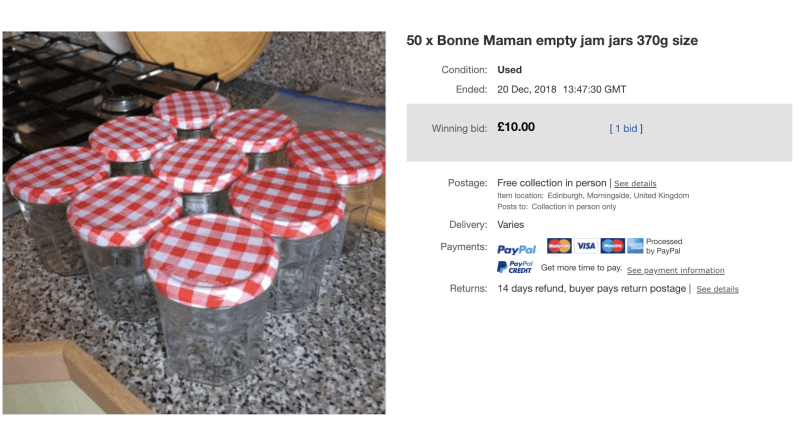Click the PayPal logo in Payments
800x427 pixels.
click(x=516, y=249)
